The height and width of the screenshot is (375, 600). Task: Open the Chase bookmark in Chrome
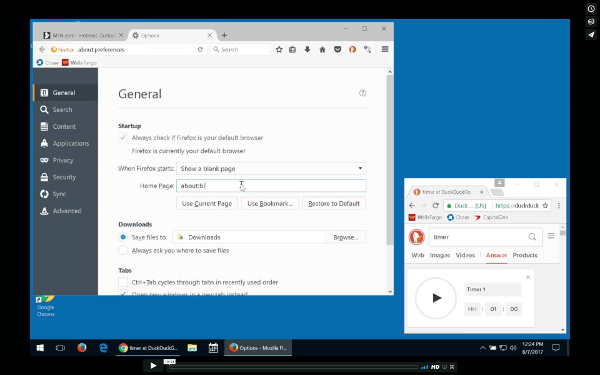click(x=458, y=217)
